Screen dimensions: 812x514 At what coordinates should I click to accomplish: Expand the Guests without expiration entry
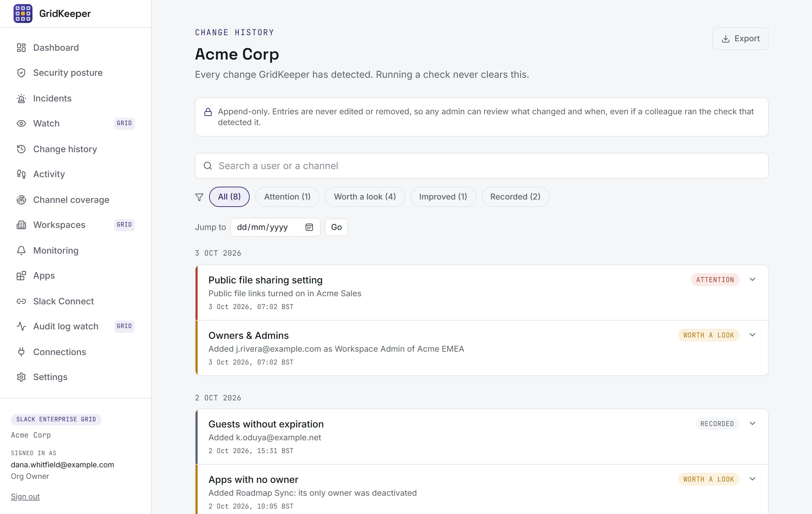click(x=752, y=424)
